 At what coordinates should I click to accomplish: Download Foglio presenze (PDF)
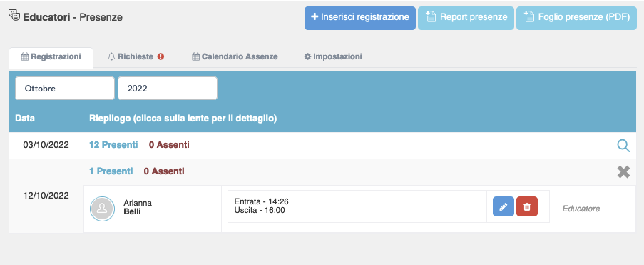point(577,18)
